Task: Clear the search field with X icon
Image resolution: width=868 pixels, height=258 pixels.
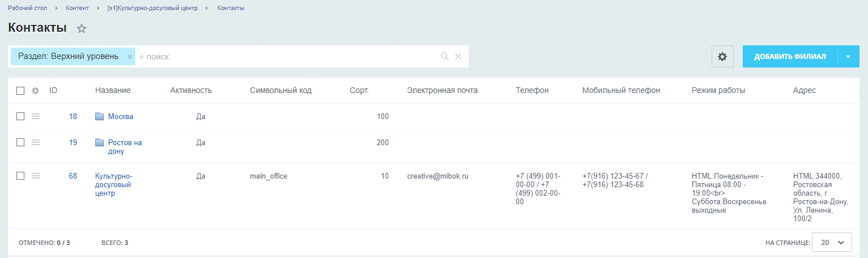Action: 458,56
